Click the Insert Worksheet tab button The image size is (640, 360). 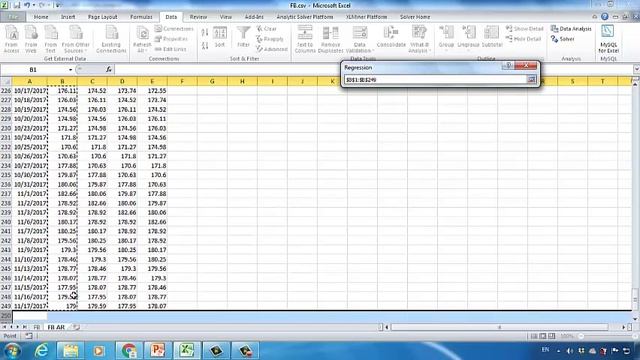(x=76, y=327)
